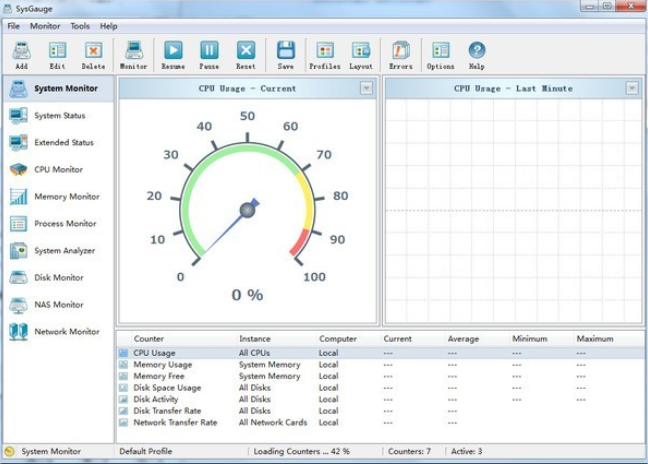Open the Profiles toolbar icon
Viewport: 648px width, 464px height.
pyautogui.click(x=325, y=50)
